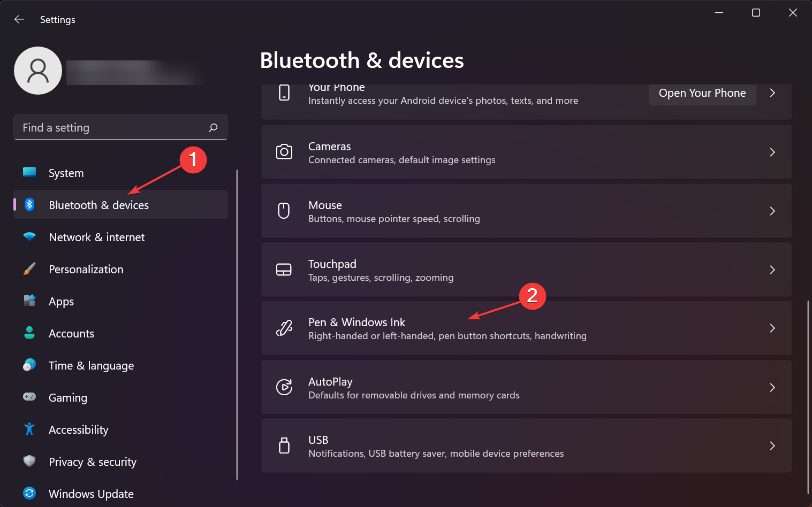Select the Accessibility icon in sidebar
The width and height of the screenshot is (812, 507).
click(29, 429)
